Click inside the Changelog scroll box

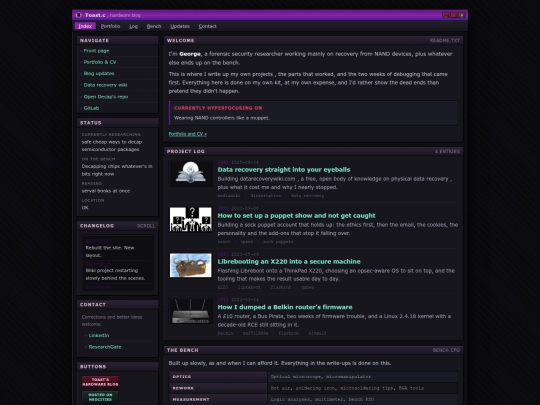[117, 263]
